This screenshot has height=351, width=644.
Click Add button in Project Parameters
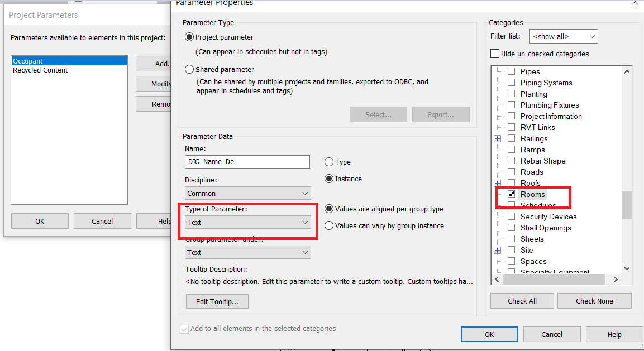pyautogui.click(x=154, y=64)
